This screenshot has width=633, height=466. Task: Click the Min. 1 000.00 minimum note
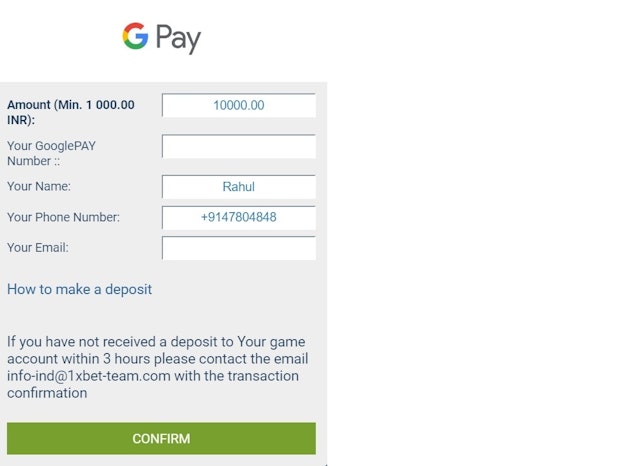pyautogui.click(x=98, y=105)
